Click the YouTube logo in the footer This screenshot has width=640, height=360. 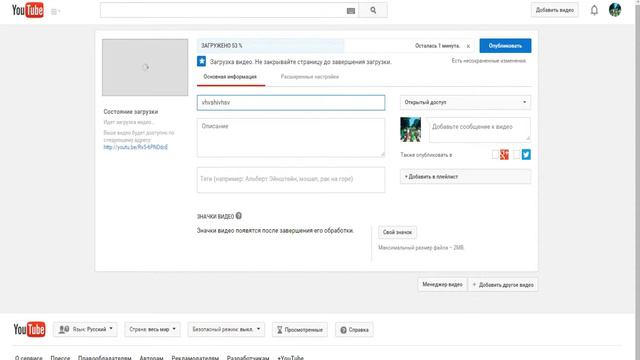point(29,329)
